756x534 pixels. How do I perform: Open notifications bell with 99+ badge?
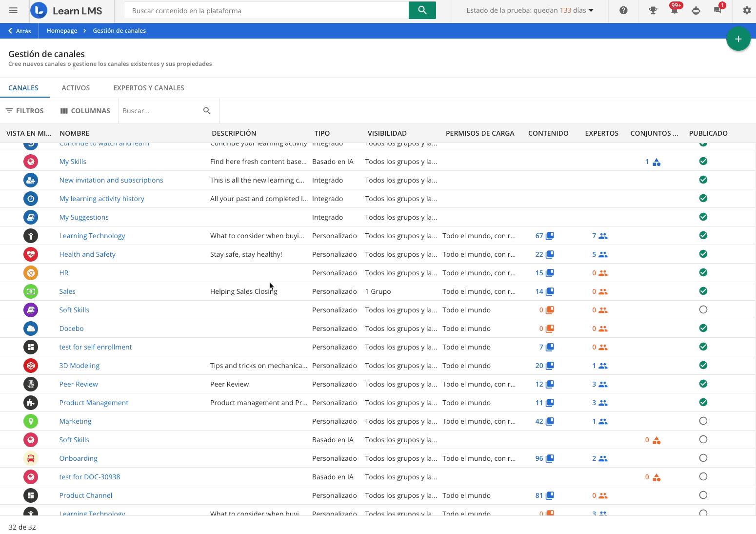point(675,10)
